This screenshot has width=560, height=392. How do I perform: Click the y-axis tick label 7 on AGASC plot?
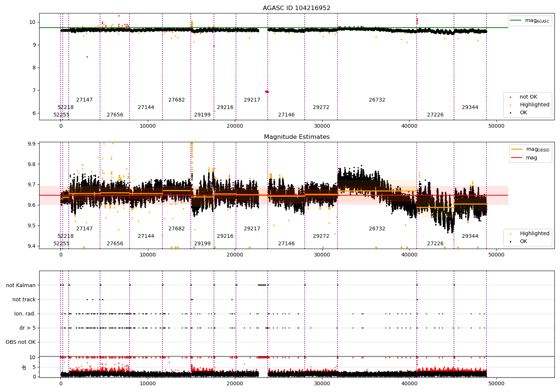coord(34,90)
